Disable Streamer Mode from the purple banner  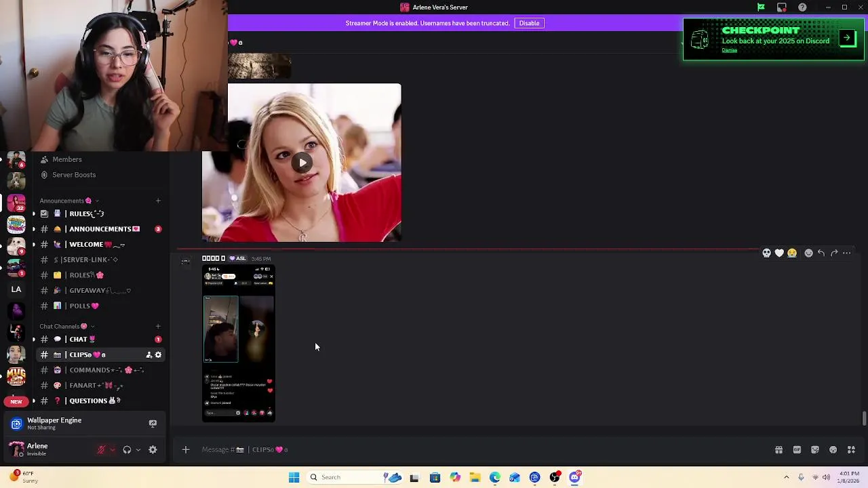529,23
